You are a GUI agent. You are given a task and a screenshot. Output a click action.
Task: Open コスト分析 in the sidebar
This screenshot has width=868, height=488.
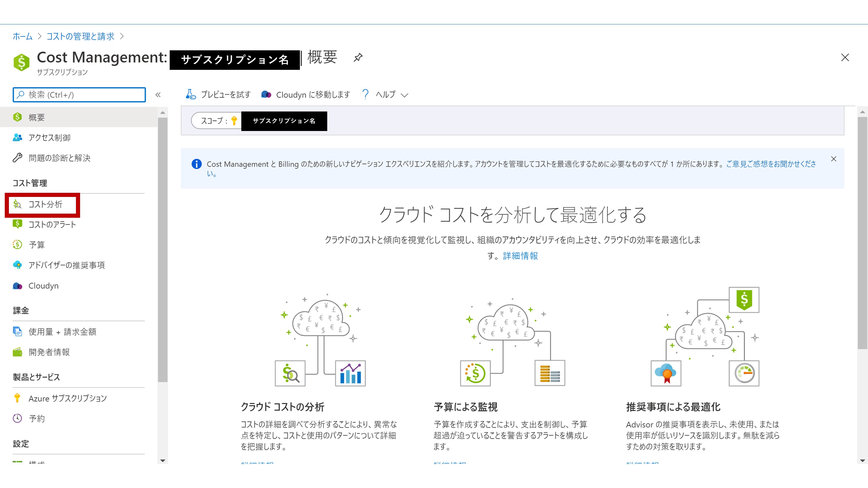click(x=45, y=205)
